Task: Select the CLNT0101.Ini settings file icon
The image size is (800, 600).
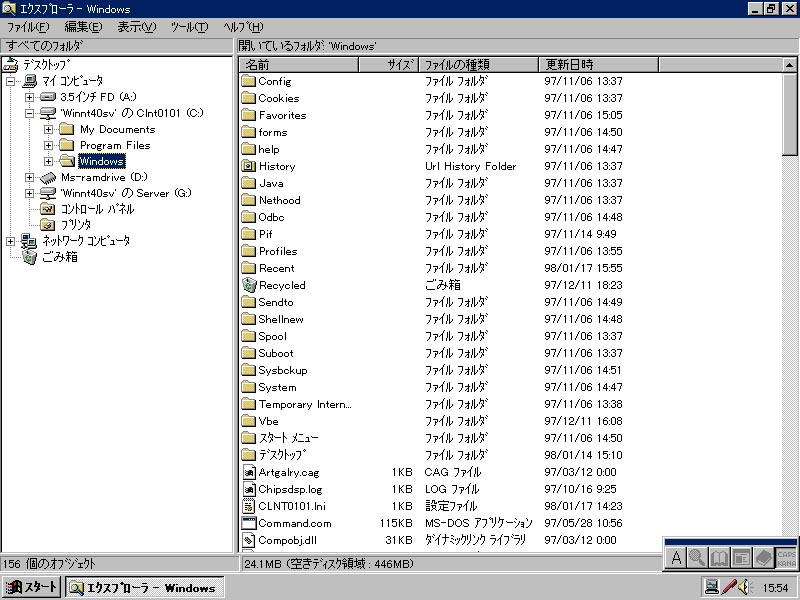Action: 248,506
